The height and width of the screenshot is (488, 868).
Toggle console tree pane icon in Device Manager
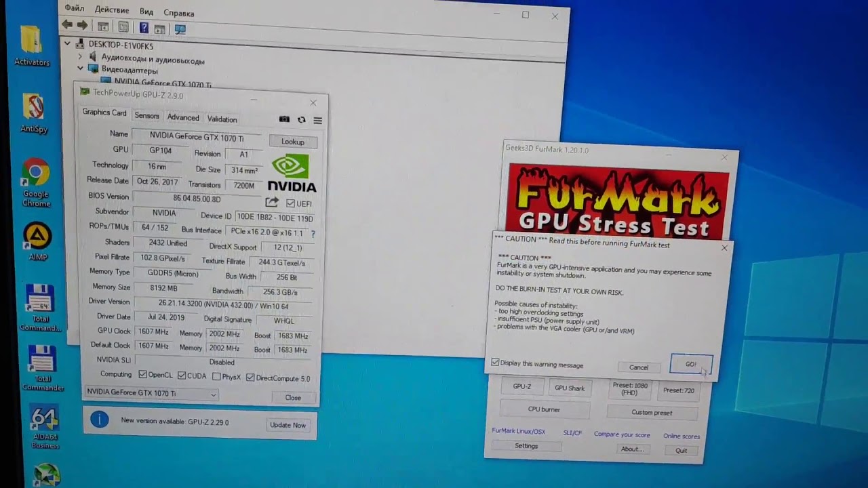(x=103, y=27)
